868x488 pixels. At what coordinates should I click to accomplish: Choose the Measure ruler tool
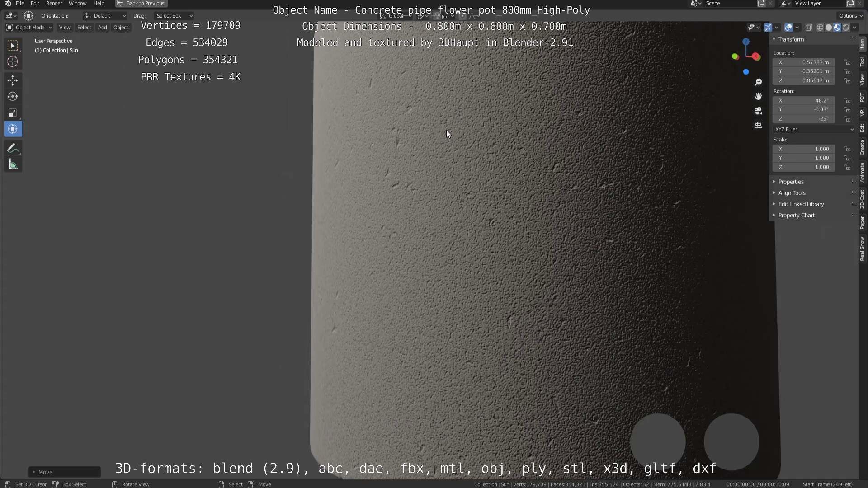(x=13, y=165)
